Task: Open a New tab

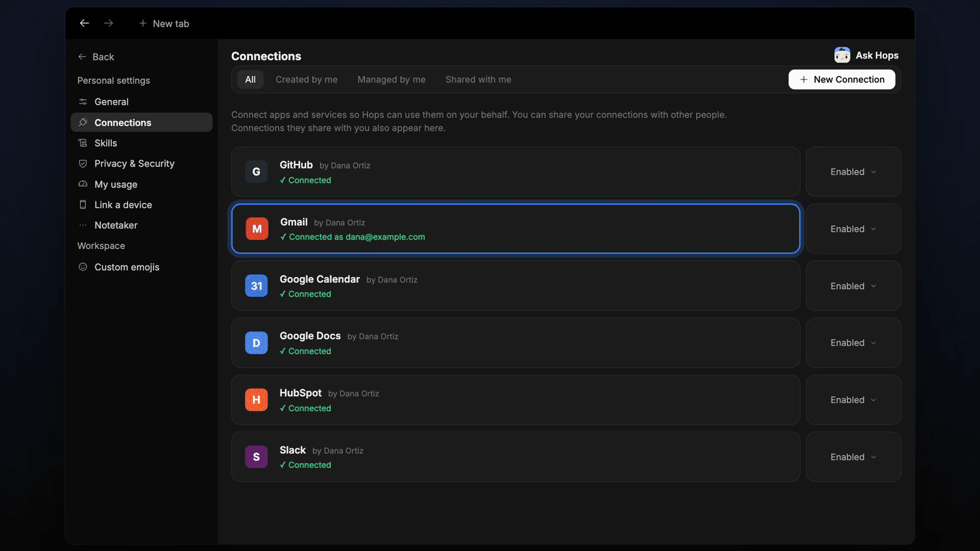Action: point(164,23)
